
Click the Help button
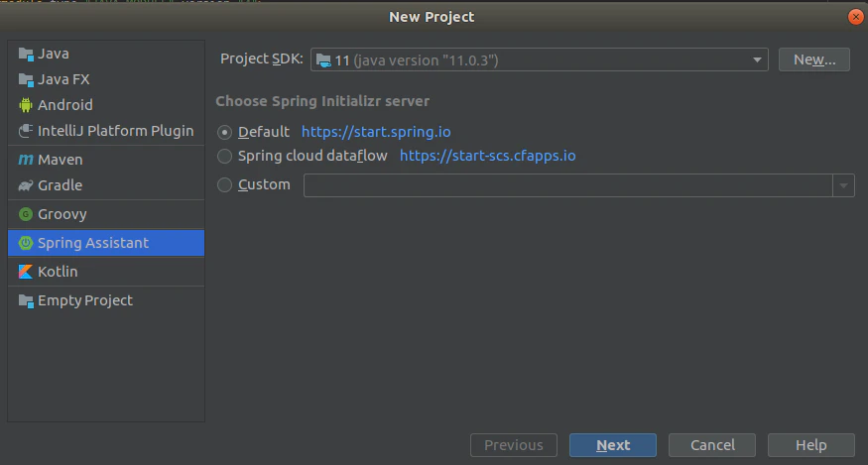coord(811,445)
